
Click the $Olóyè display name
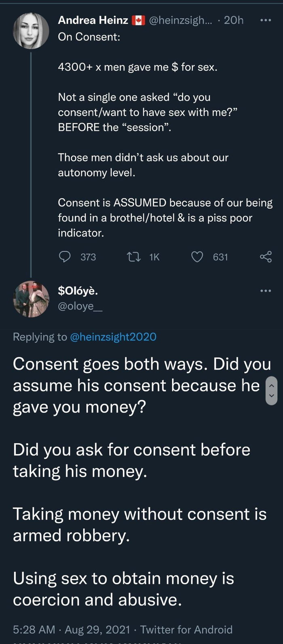pos(78,291)
